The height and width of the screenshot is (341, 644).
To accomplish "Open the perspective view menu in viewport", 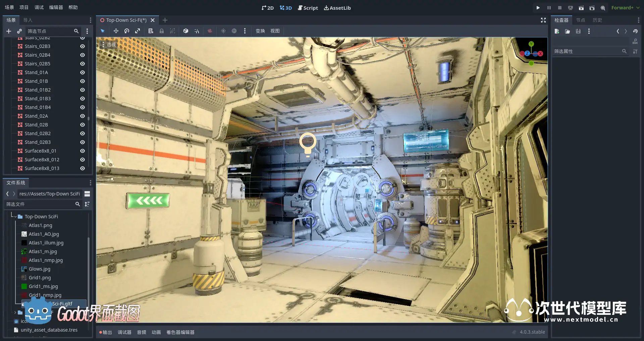I will [x=108, y=44].
